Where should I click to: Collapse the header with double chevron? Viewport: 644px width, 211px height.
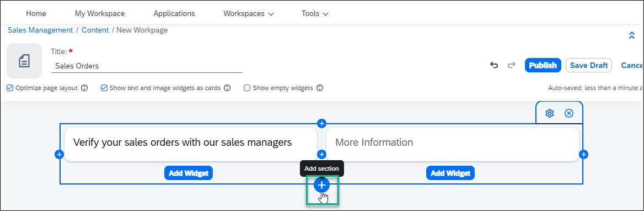click(x=632, y=36)
